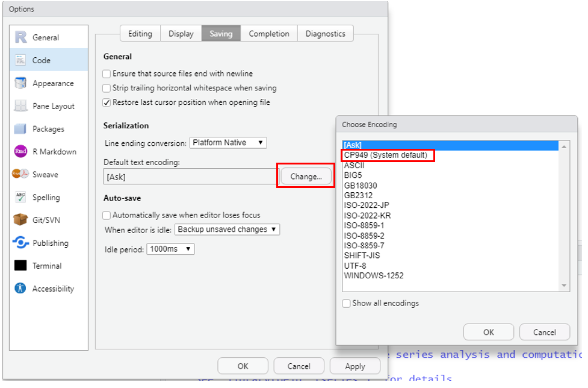The width and height of the screenshot is (588, 388).
Task: Switch to the Diagnostics tab
Action: tap(326, 34)
